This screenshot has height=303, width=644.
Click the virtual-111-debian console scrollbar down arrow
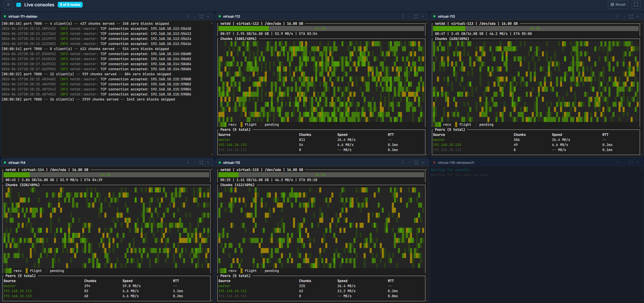(x=212, y=155)
